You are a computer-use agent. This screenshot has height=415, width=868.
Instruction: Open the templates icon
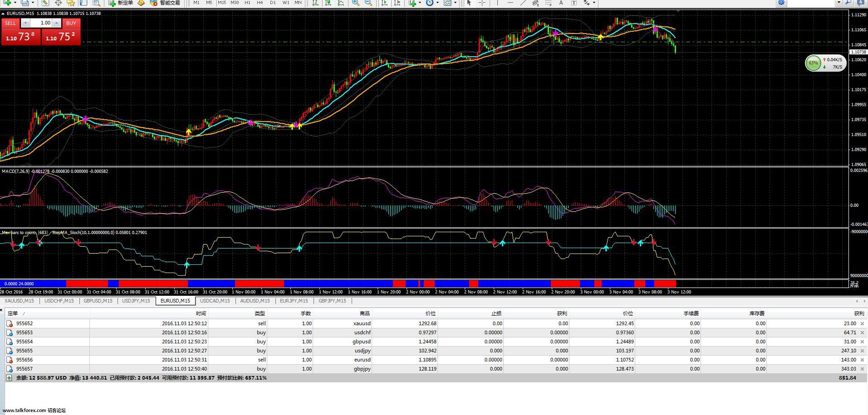(447, 2)
